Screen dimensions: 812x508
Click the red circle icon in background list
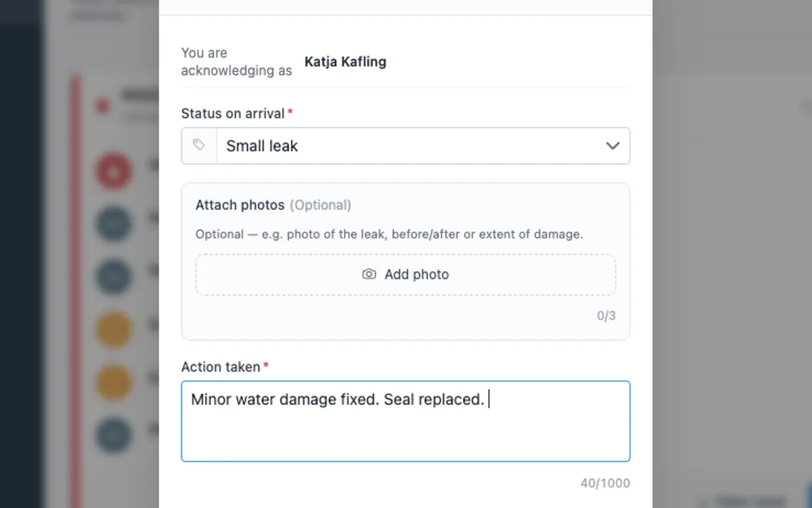(113, 171)
